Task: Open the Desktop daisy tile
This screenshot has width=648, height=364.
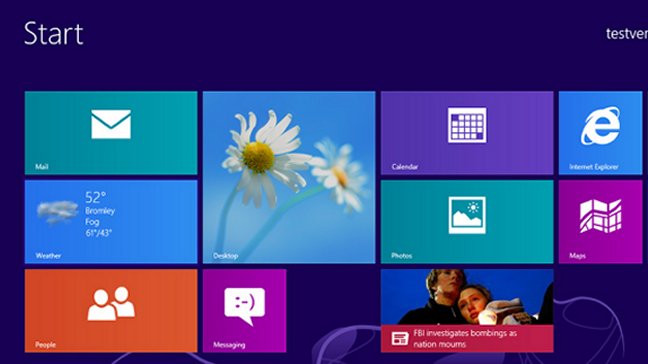Action: click(289, 177)
